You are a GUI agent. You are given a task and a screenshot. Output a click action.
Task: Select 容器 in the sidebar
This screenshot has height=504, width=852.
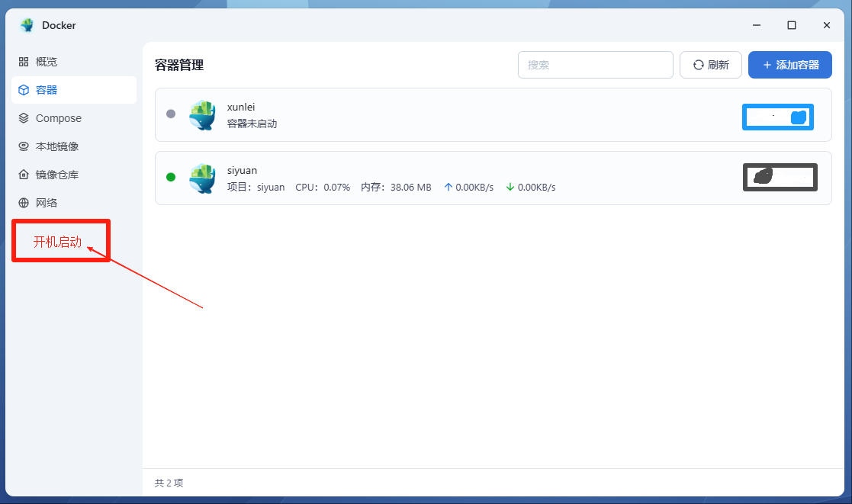[x=73, y=90]
